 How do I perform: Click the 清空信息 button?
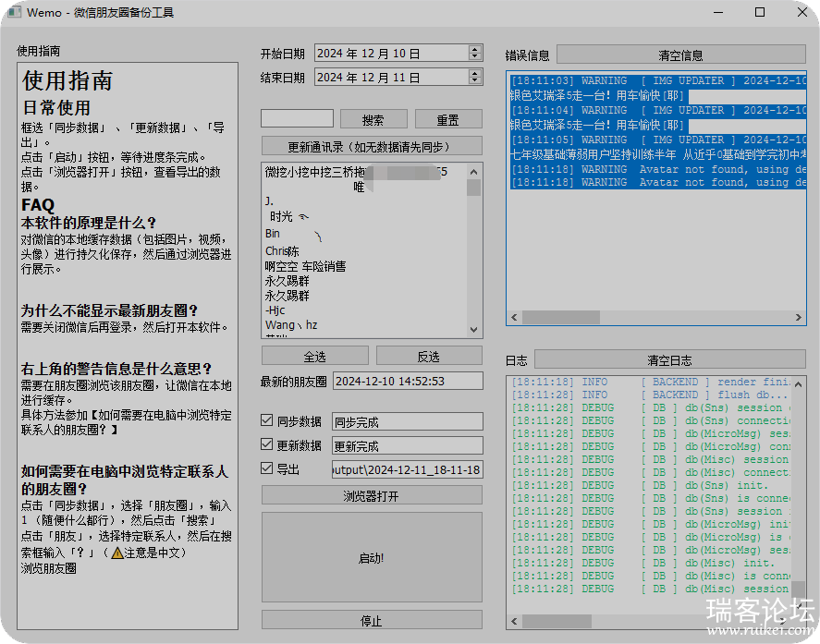pos(681,55)
